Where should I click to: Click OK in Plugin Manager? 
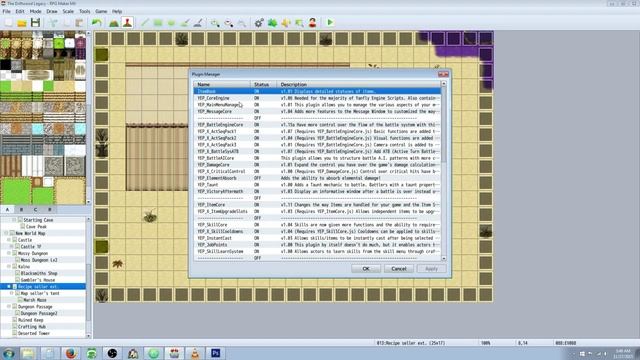pos(366,269)
